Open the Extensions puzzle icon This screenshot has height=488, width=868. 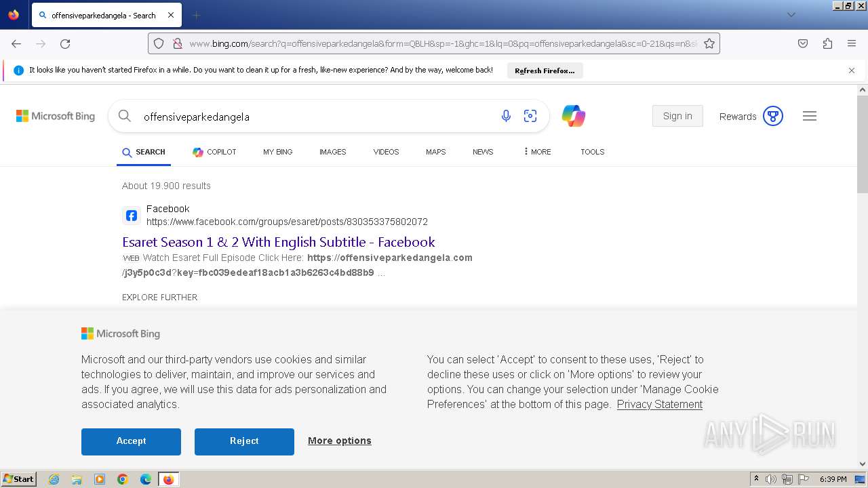pos(827,43)
